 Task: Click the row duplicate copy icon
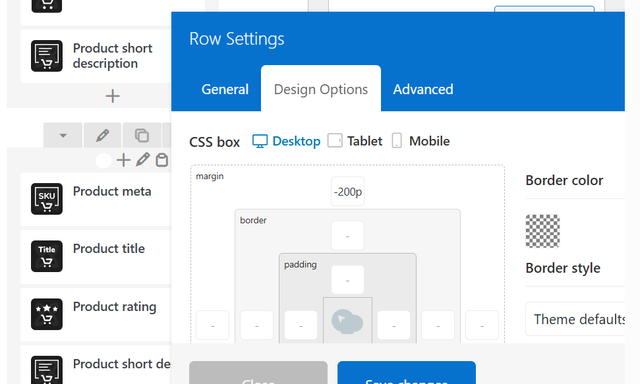[x=142, y=135]
